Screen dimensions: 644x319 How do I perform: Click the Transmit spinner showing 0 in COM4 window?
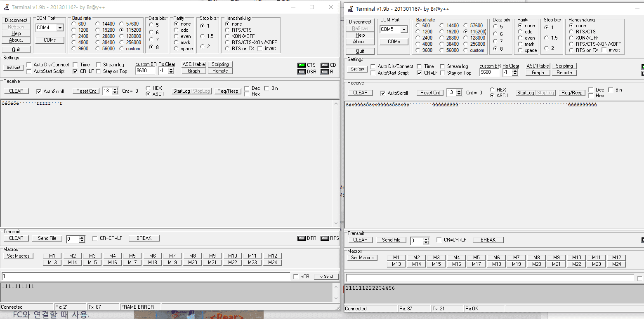[x=82, y=239]
